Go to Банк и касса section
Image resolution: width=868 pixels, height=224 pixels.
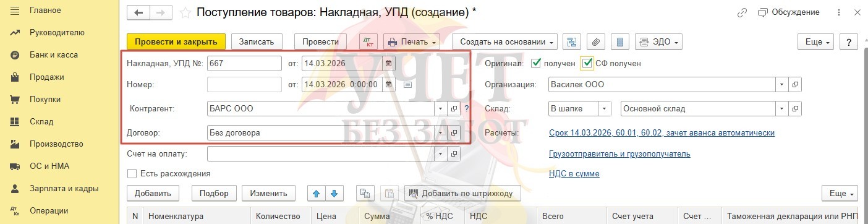point(54,54)
